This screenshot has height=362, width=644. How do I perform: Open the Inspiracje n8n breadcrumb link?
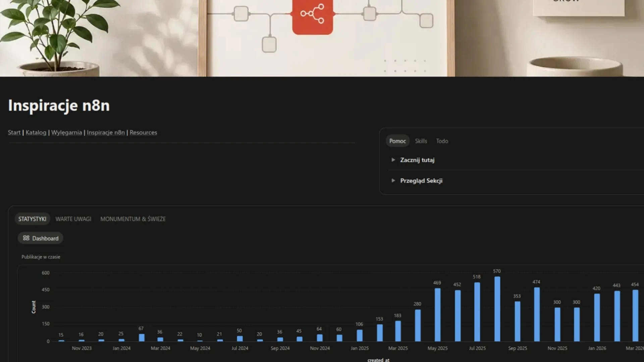tap(106, 132)
